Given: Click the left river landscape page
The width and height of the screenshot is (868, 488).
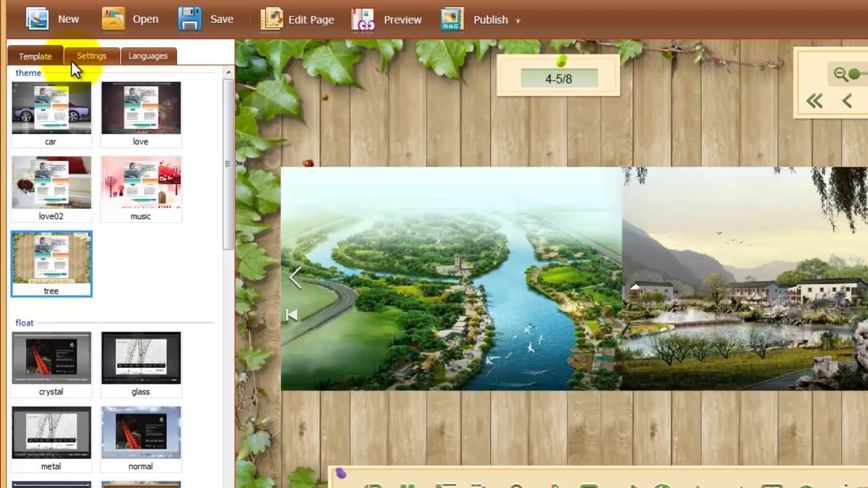Looking at the screenshot, I should coord(451,279).
